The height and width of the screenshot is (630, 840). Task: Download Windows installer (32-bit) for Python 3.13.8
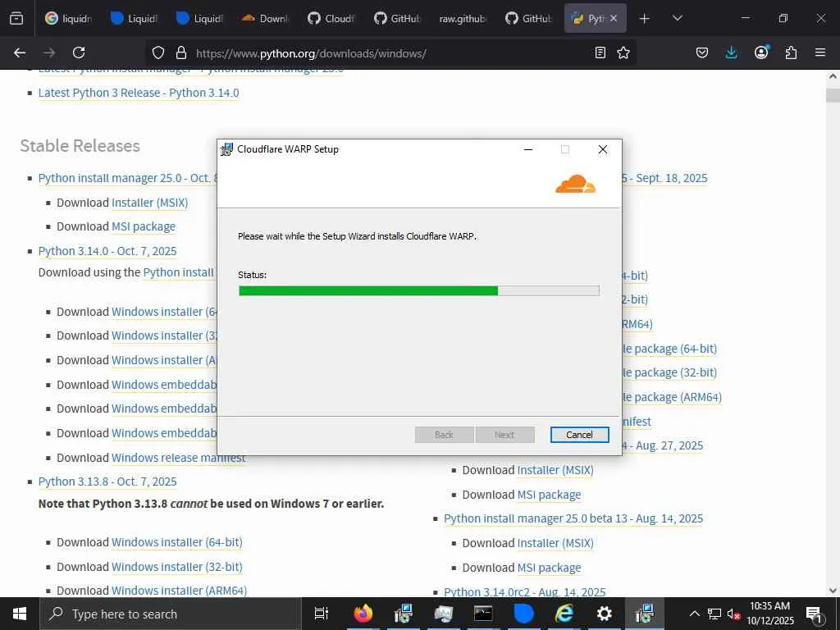(x=177, y=567)
